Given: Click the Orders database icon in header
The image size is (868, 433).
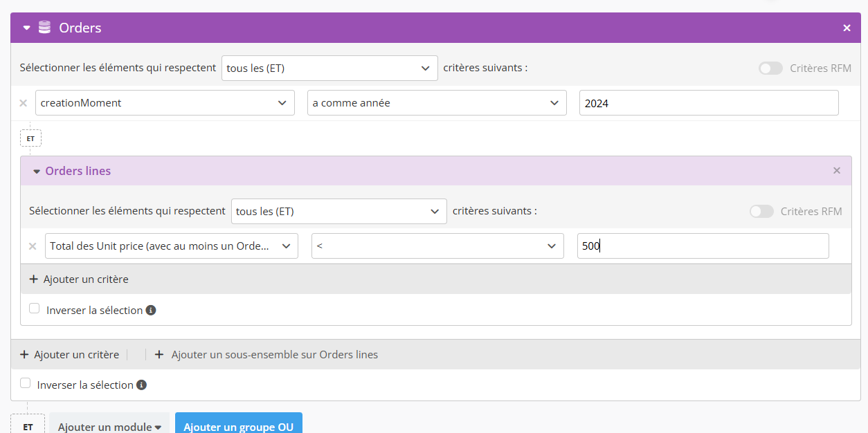Looking at the screenshot, I should click(x=44, y=28).
